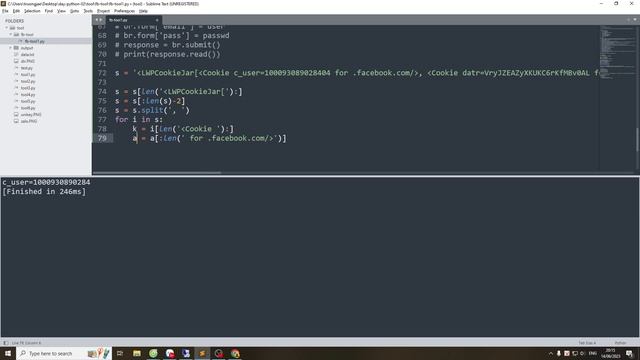This screenshot has width=640, height=360.
Task: Open the Tab Size selector in status bar
Action: 587,343
